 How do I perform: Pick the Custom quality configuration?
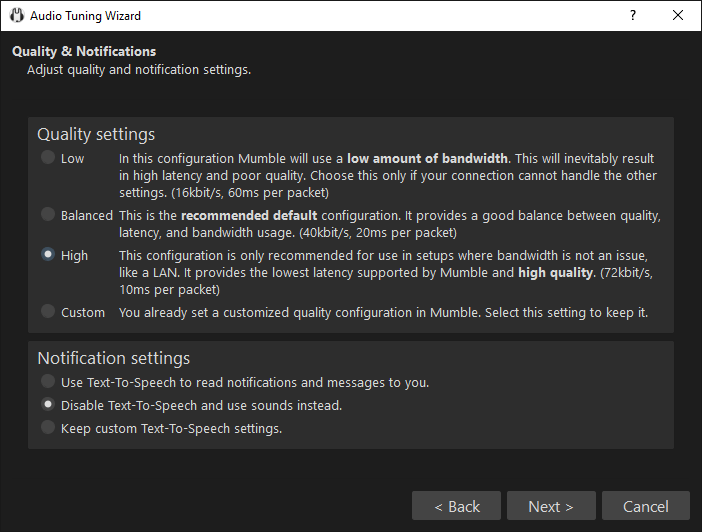pos(48,312)
